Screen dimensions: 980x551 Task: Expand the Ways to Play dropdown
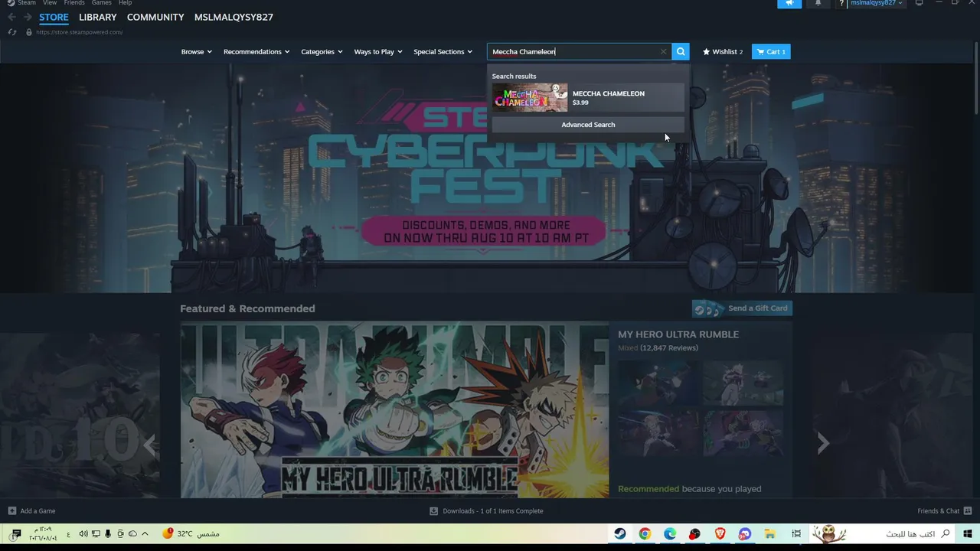tap(378, 51)
